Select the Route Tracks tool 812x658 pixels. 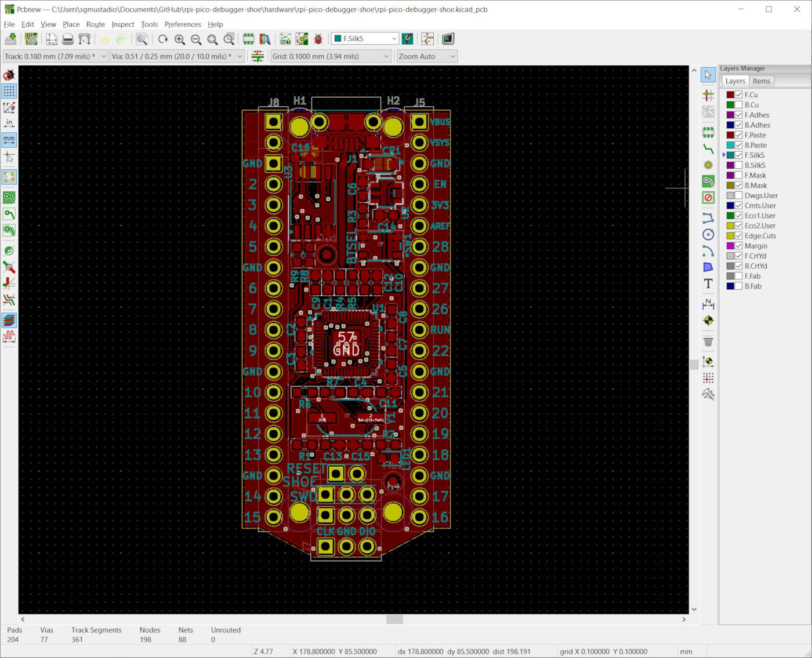pos(708,148)
